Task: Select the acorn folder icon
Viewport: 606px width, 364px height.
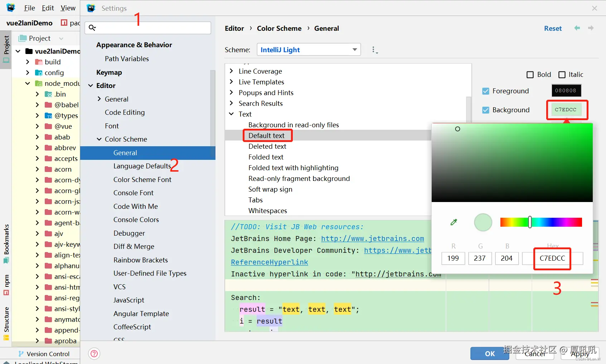Action: click(x=48, y=169)
